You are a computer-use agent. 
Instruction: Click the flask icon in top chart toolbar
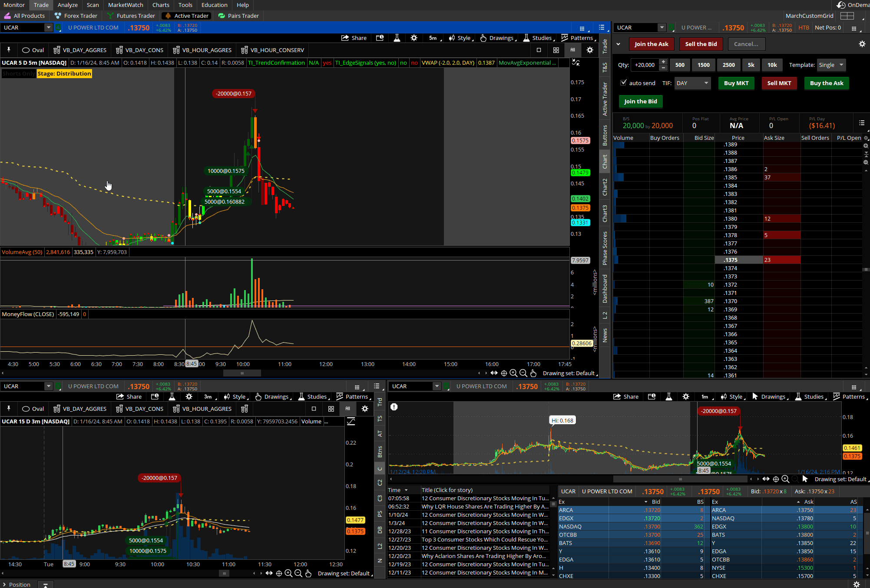pos(397,38)
